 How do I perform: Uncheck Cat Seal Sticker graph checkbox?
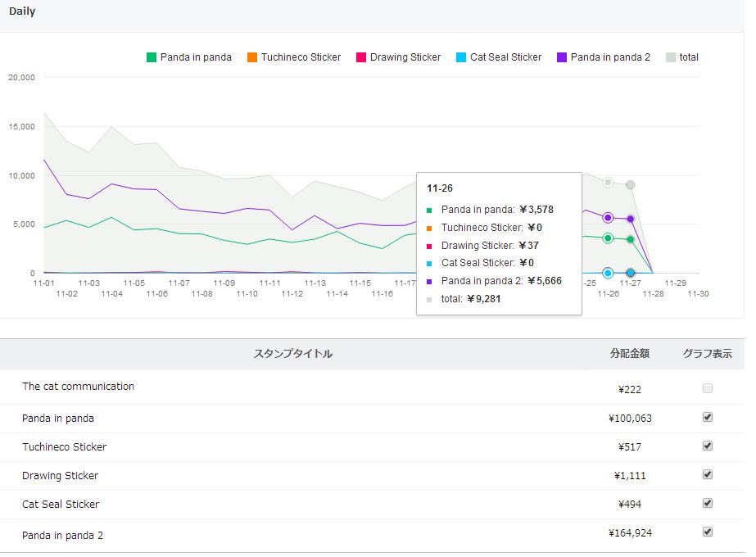pos(708,503)
